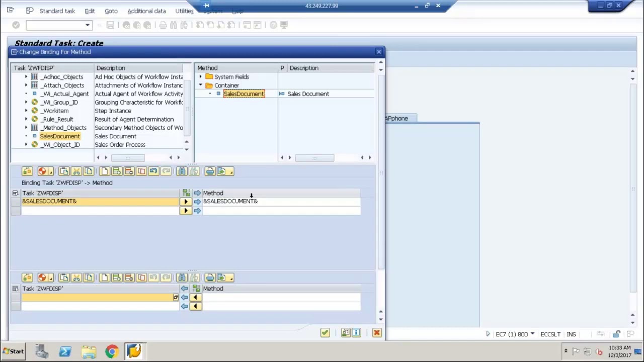Viewport: 644px width, 362px height.
Task: Expand the _Attach_Objects tree node
Action: [x=26, y=85]
